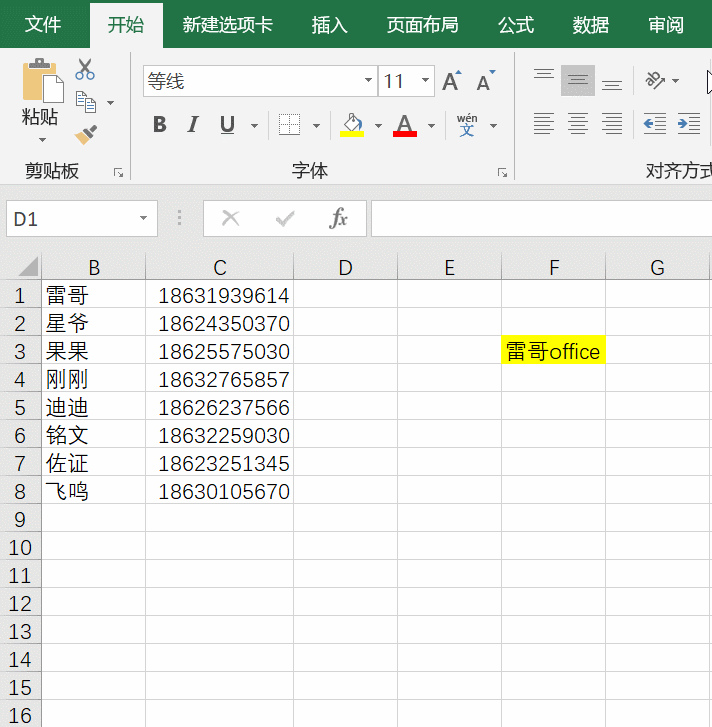
Task: Apply yellow fill color bucket
Action: (x=352, y=125)
